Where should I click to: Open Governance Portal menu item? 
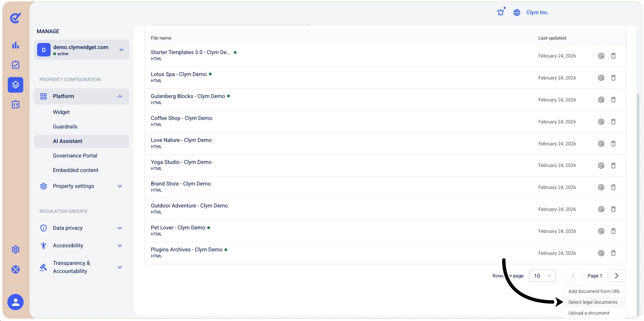coord(75,156)
